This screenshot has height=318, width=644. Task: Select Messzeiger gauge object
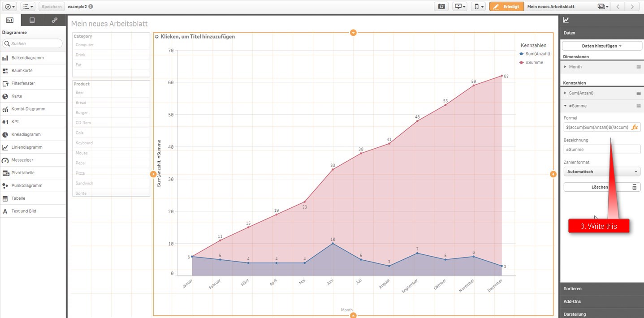[33, 160]
